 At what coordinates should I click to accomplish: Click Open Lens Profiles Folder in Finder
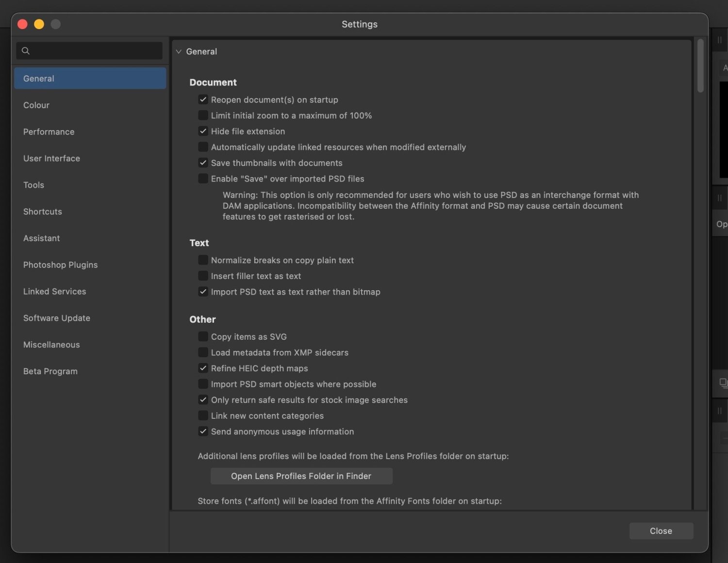(x=301, y=476)
